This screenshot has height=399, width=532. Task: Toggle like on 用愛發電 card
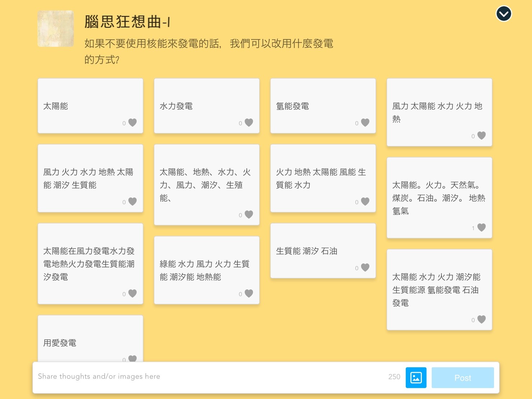point(132,359)
